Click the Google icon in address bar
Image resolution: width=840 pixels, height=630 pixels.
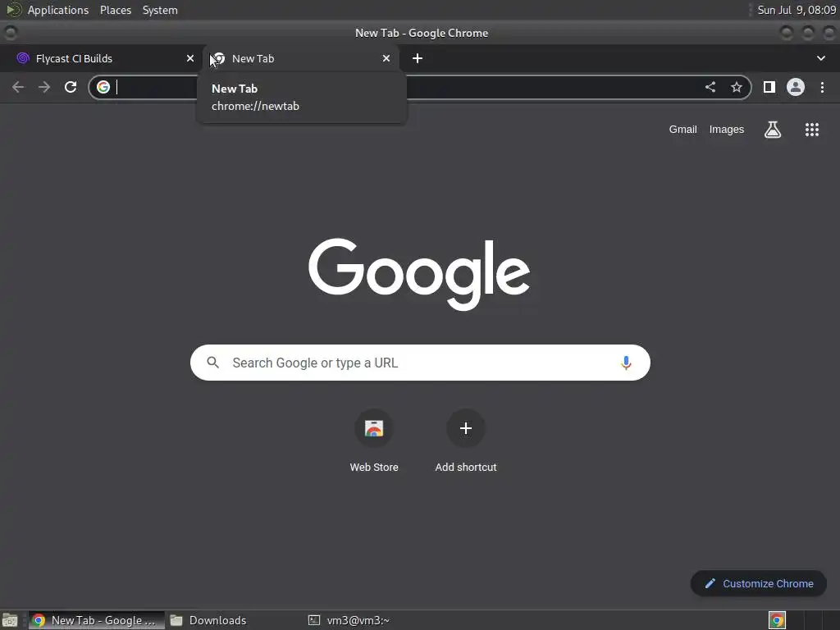click(x=103, y=87)
